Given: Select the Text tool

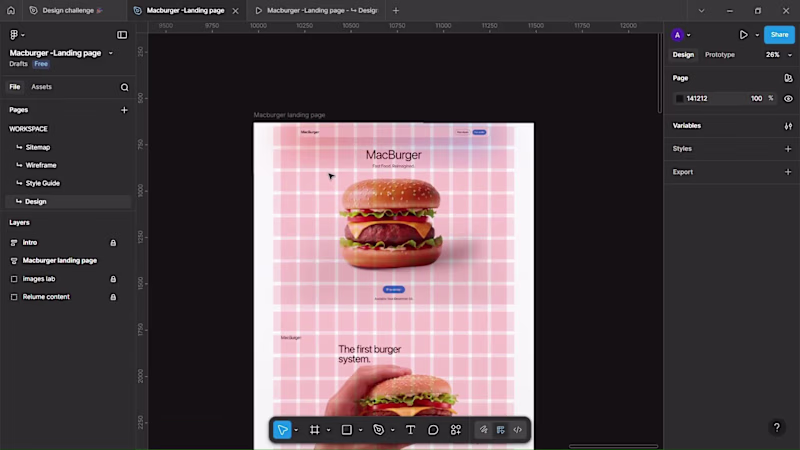Looking at the screenshot, I should (410, 430).
